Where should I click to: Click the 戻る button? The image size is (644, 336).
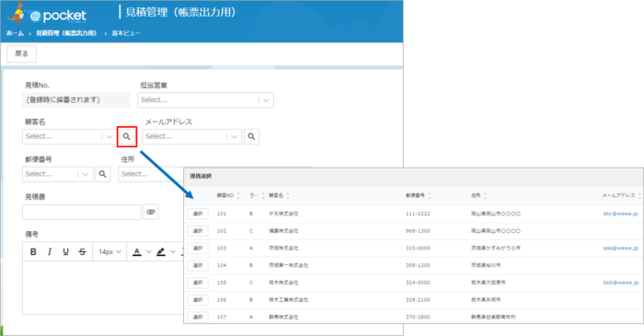pos(21,53)
